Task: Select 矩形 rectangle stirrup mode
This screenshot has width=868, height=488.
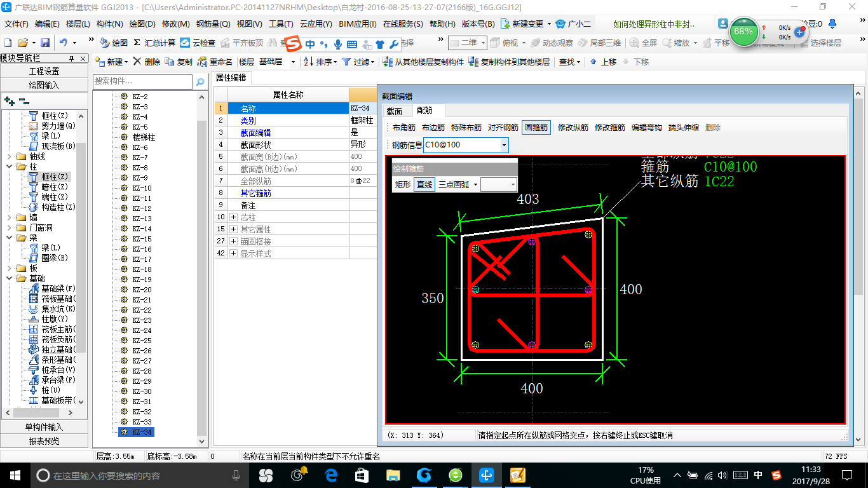Action: point(403,185)
